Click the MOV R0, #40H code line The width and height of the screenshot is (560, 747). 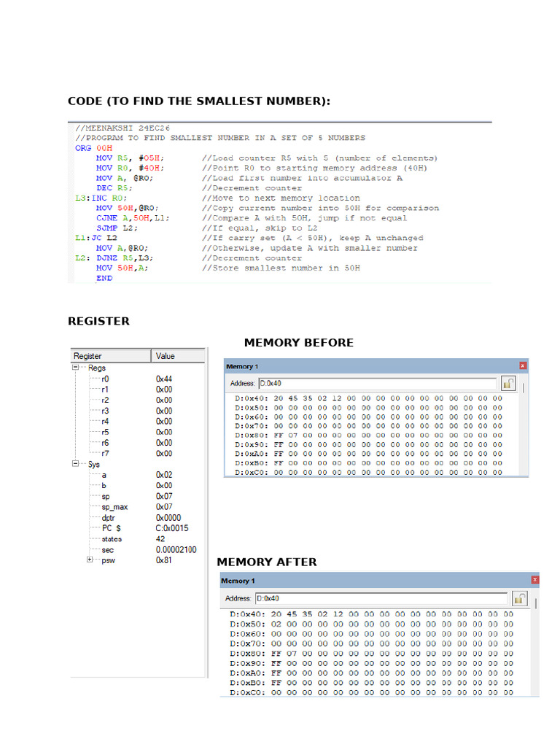coord(130,169)
